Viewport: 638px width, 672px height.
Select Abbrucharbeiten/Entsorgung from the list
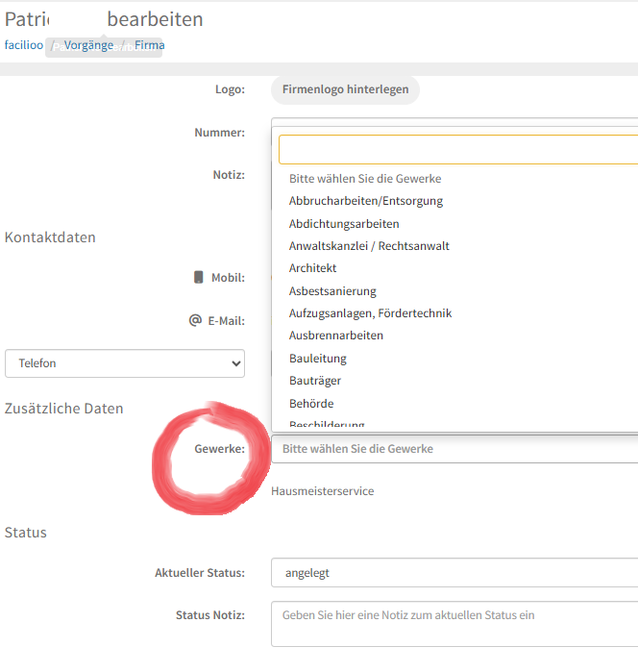tap(366, 201)
